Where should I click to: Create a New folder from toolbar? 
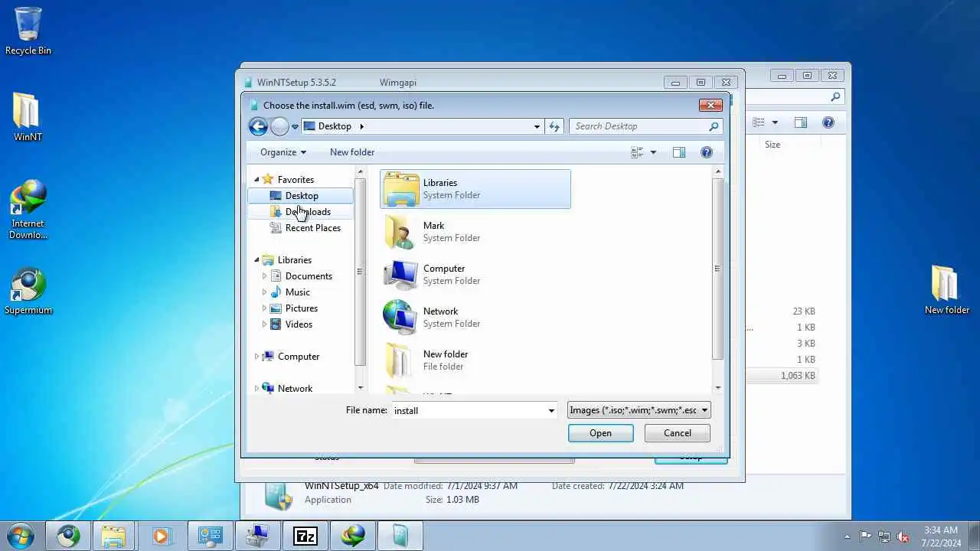tap(352, 152)
